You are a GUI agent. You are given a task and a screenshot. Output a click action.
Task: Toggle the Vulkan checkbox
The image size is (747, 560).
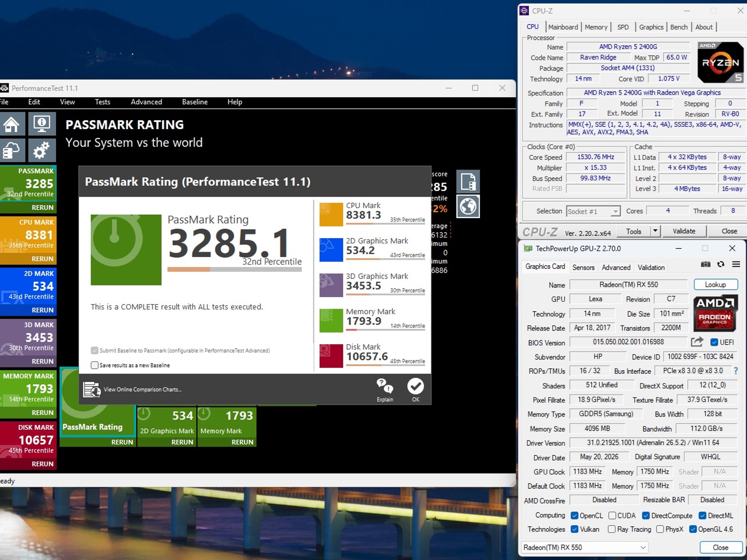tap(574, 529)
